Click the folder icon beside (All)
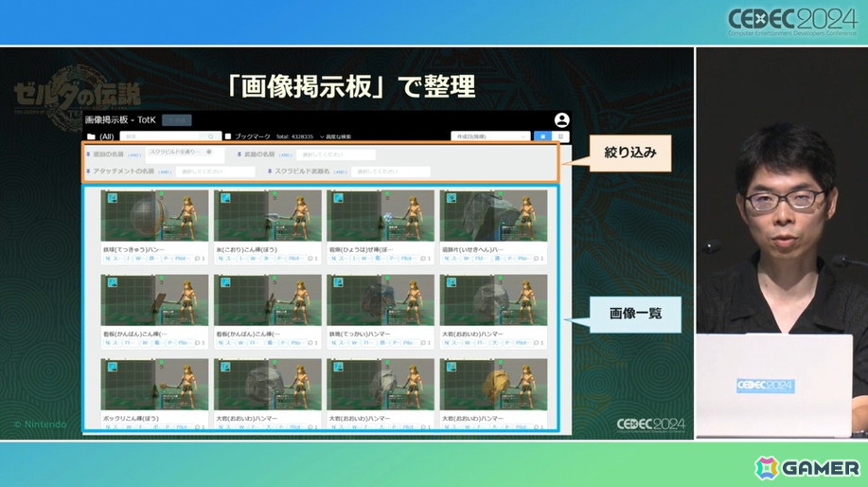868x487 pixels. (x=91, y=136)
